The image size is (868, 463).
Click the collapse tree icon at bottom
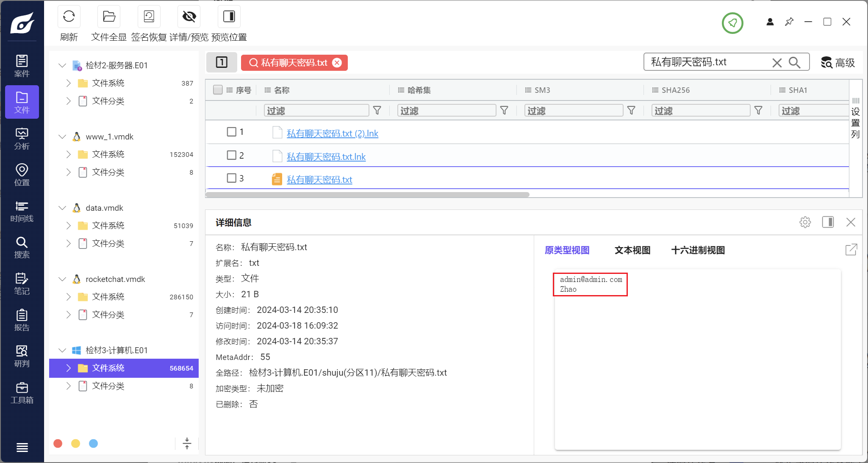pyautogui.click(x=187, y=443)
